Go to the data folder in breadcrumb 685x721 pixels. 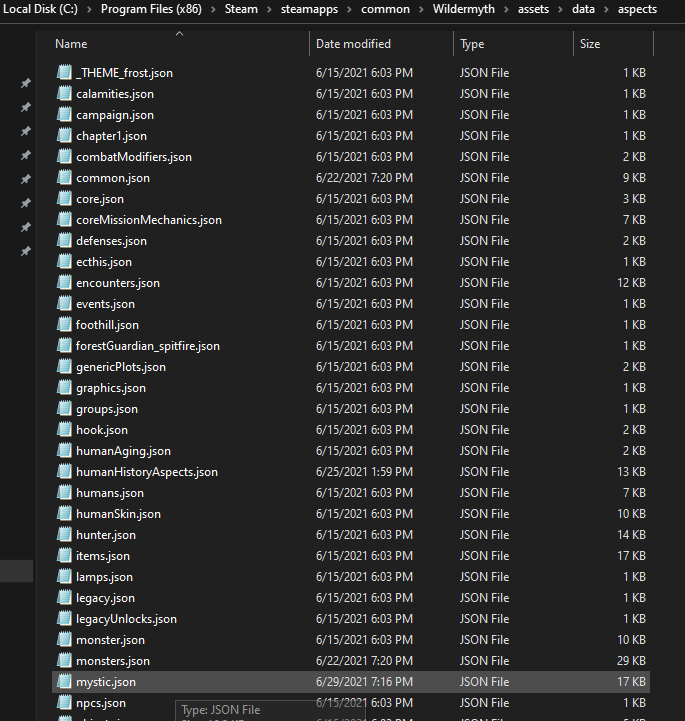[x=583, y=9]
